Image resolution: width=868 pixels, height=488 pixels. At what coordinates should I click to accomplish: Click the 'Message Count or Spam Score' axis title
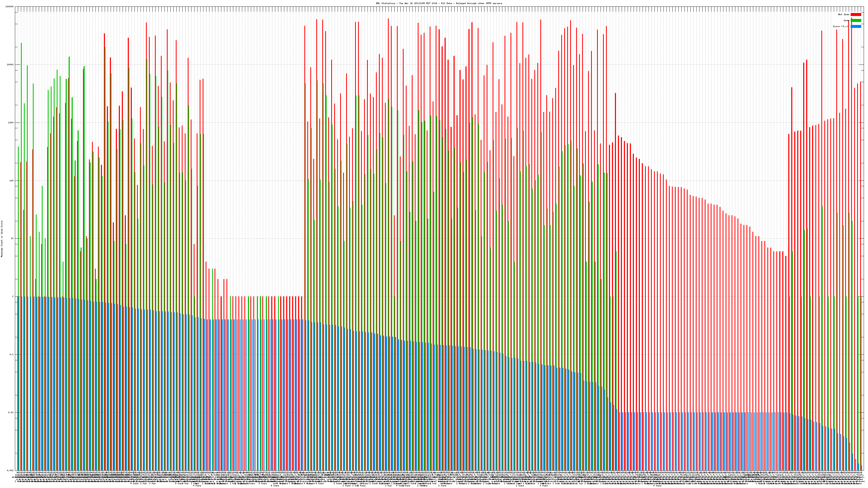[2, 239]
